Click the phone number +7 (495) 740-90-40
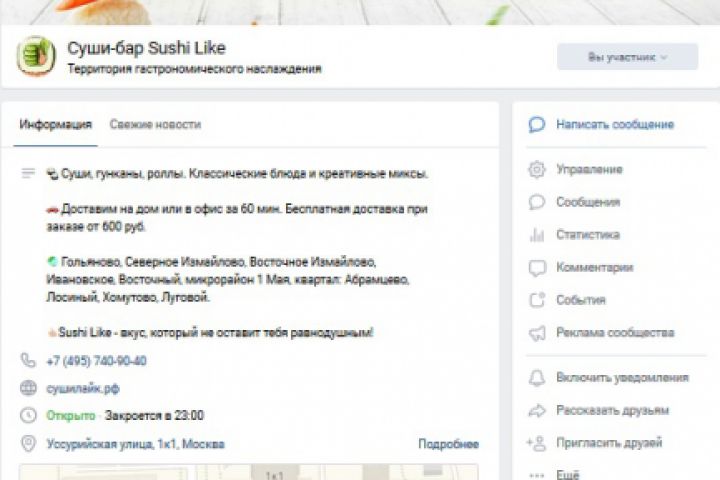Screen dimensions: 720x480 pos(96,361)
